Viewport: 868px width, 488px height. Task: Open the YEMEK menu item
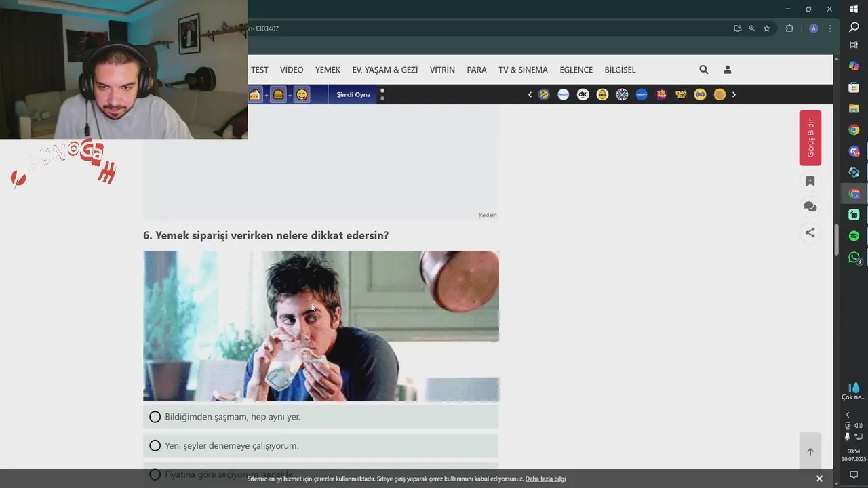328,70
